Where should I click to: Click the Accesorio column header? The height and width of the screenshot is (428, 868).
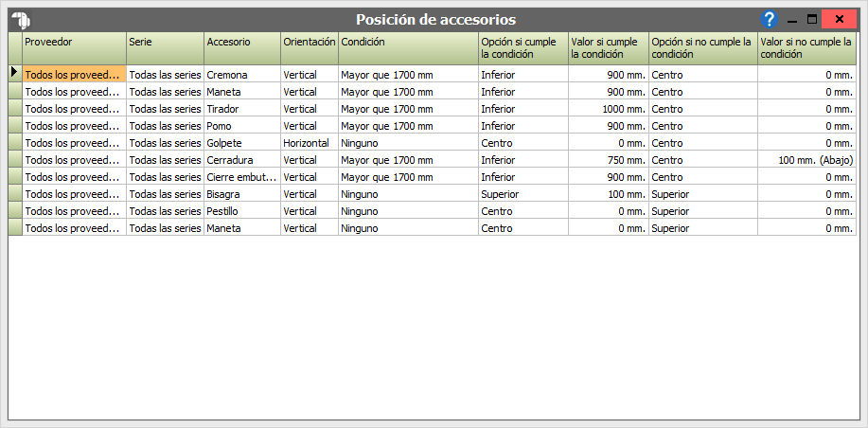[242, 48]
